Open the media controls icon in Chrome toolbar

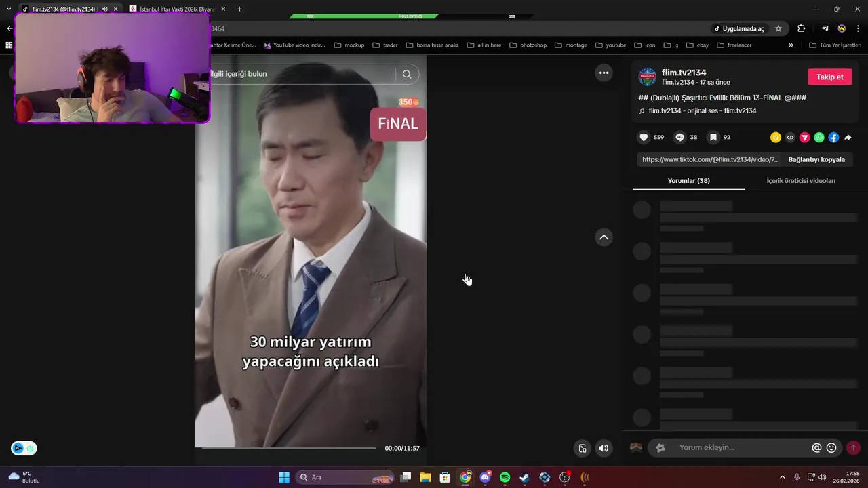tap(825, 28)
